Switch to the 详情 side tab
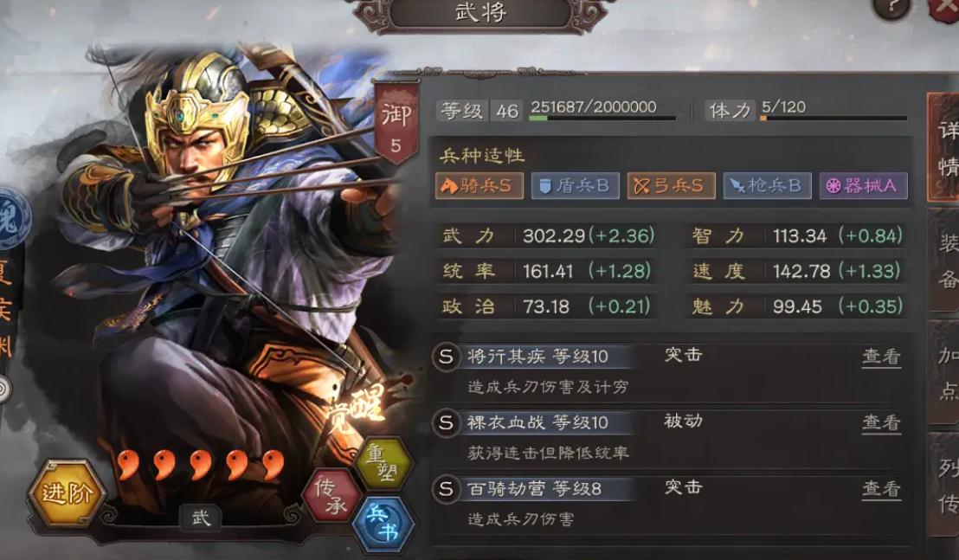Viewport: 959px width, 560px height. (x=945, y=147)
